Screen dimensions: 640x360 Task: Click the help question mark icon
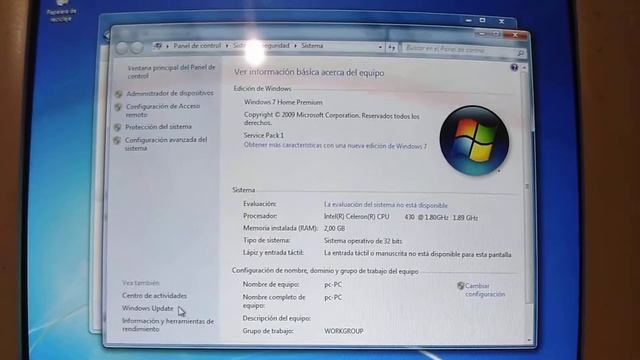coord(514,67)
